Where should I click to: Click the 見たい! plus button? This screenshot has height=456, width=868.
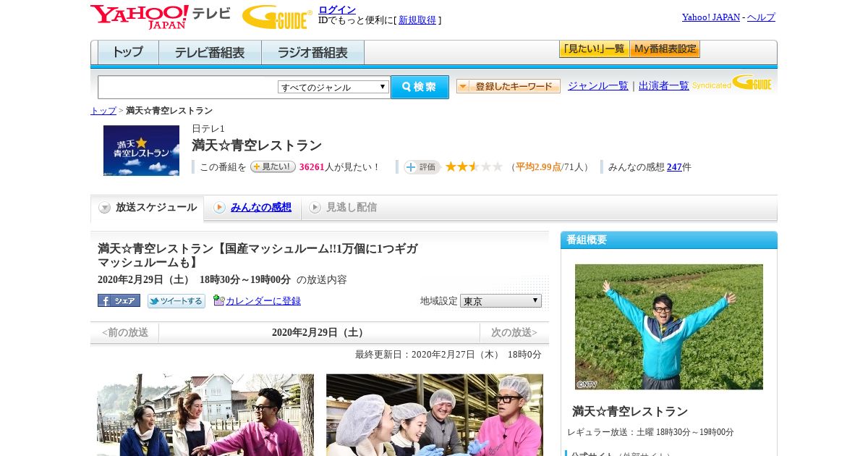[x=273, y=166]
